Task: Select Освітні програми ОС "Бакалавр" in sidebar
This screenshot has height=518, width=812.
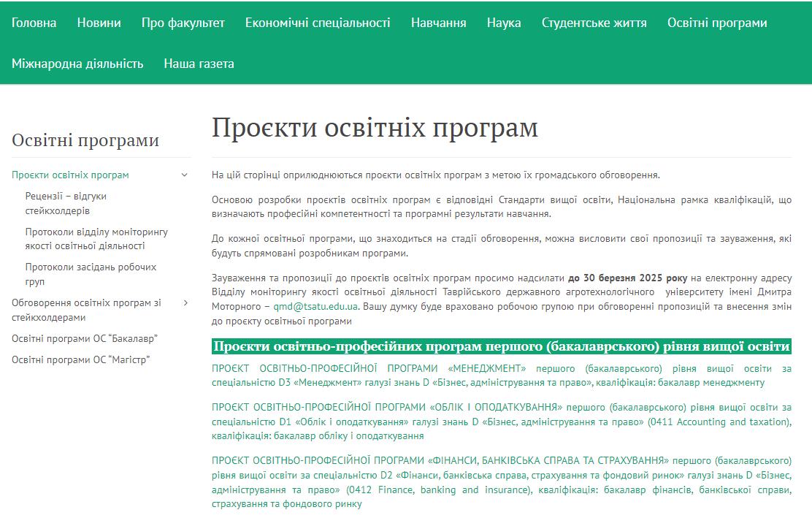Action: (85, 338)
